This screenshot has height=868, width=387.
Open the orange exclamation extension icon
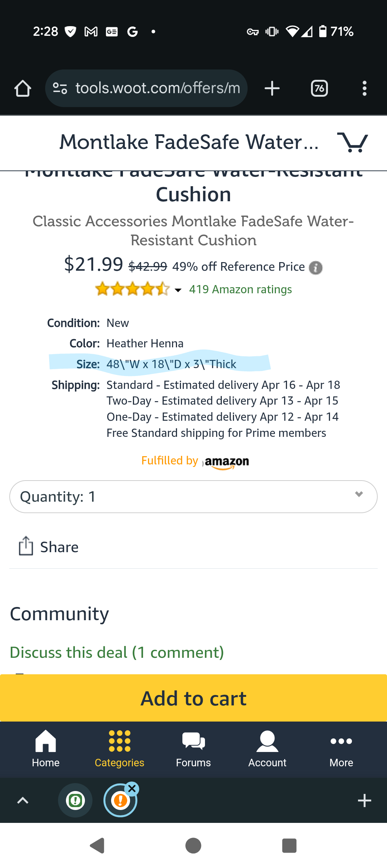[x=120, y=801]
